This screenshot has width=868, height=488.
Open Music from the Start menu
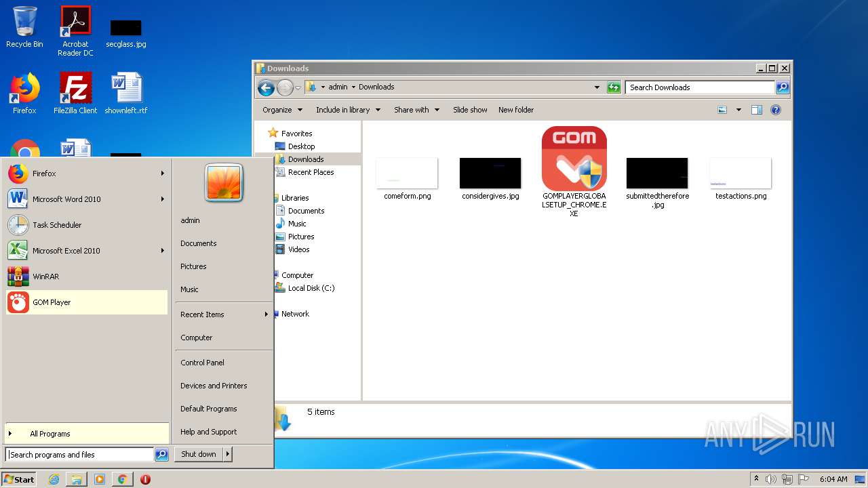[190, 289]
